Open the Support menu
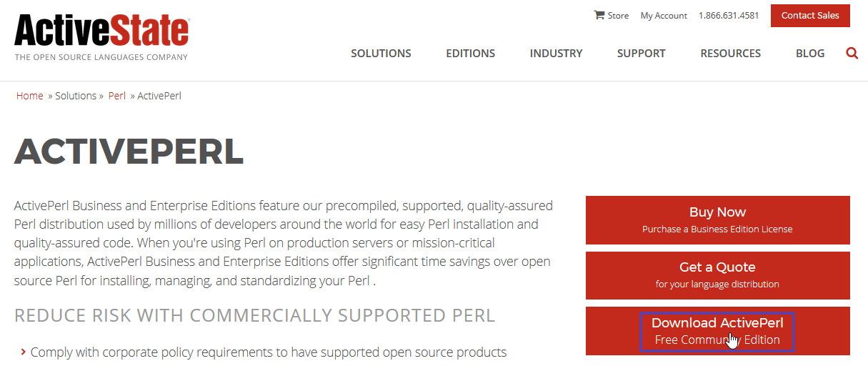The image size is (868, 366). point(641,54)
